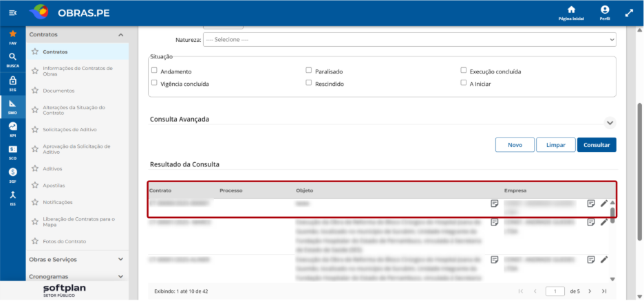Favorite Solicitações de Aditivo star

tap(35, 129)
